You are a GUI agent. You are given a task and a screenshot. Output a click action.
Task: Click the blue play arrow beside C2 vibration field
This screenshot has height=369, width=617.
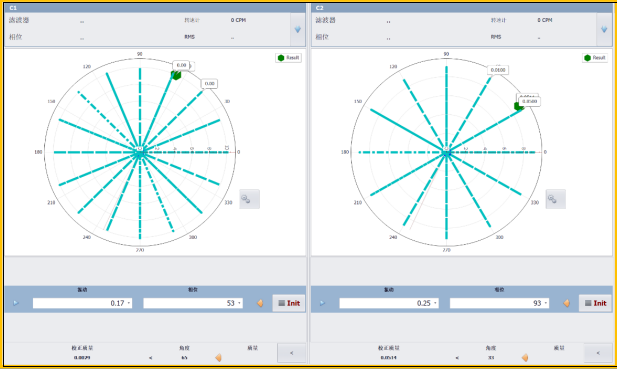[x=322, y=303]
